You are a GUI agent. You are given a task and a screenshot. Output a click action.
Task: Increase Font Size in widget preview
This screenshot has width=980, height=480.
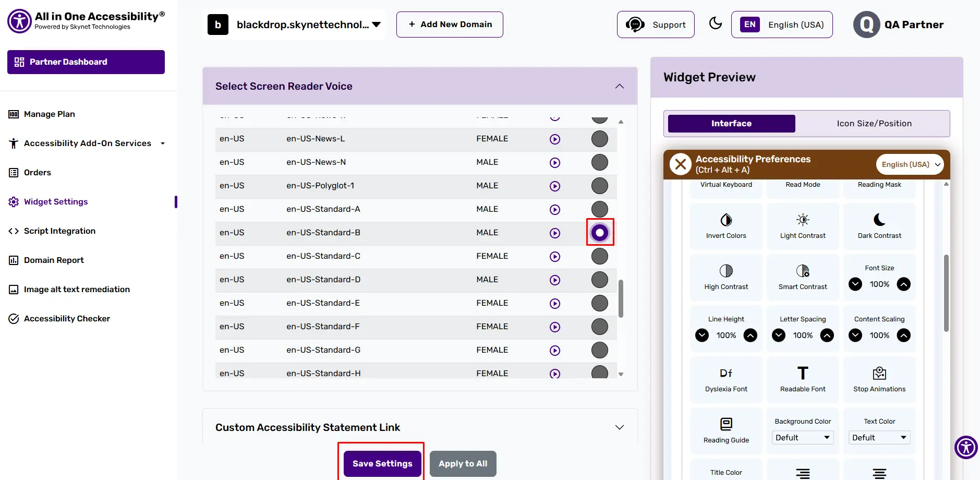coord(904,284)
